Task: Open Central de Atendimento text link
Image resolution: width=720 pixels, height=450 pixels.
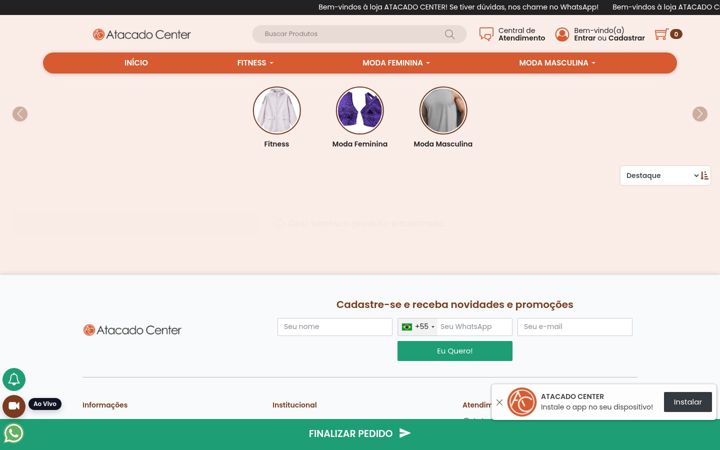Action: 522,34
